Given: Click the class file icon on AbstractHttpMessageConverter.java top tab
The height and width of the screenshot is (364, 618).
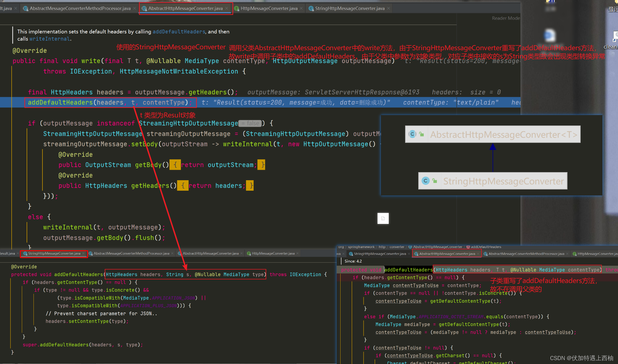Looking at the screenshot, I should coord(144,8).
